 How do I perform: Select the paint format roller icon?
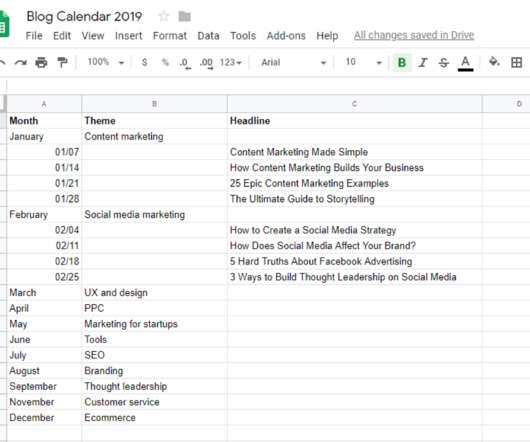click(63, 63)
